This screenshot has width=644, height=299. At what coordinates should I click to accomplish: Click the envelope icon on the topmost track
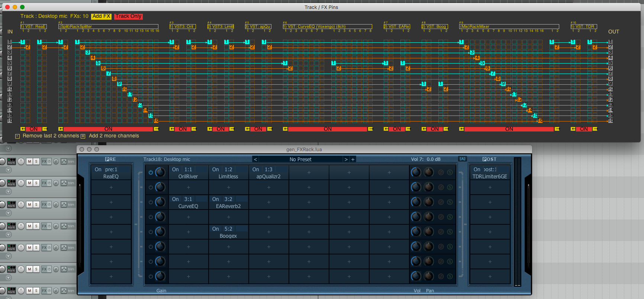pyautogui.click(x=64, y=161)
